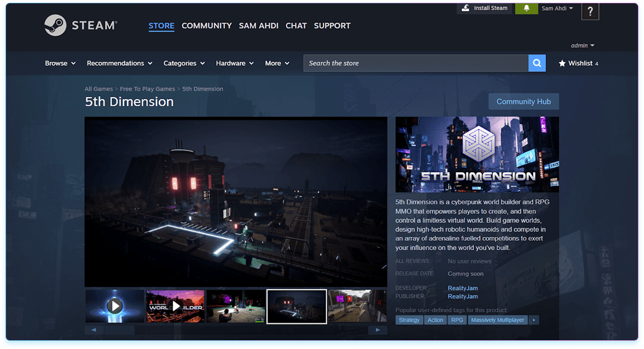Click the main screenshot viewer

click(x=236, y=202)
